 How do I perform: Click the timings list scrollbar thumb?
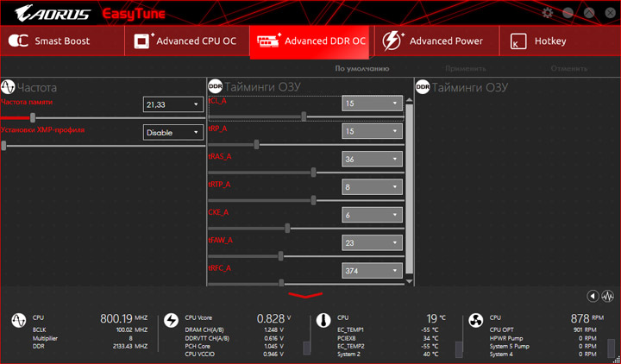[409, 189]
